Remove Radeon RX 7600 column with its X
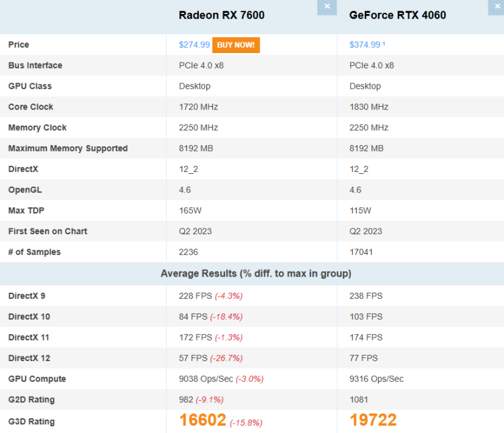Screen dimensions: 504x433 327,7
